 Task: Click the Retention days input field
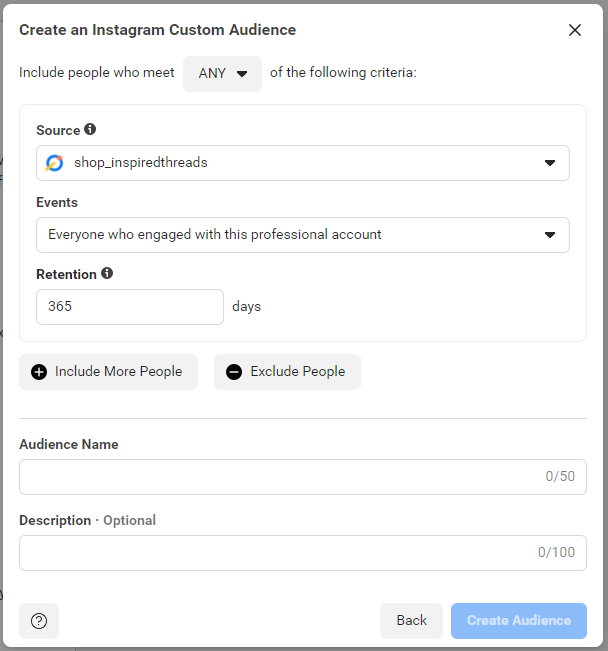pos(130,307)
